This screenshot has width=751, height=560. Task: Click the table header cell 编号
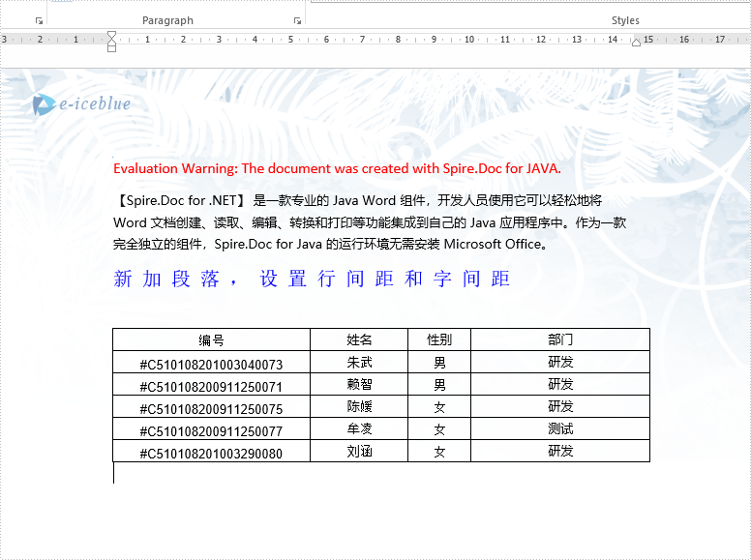211,339
